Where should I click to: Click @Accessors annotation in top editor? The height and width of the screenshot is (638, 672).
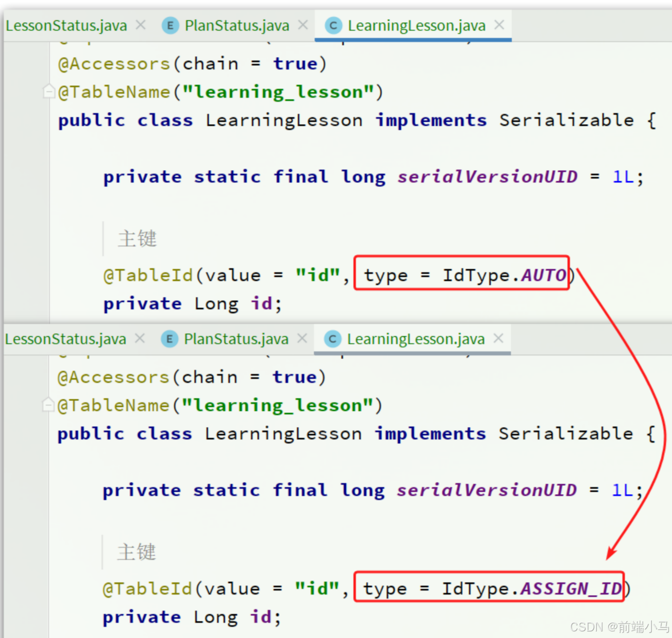tap(114, 64)
